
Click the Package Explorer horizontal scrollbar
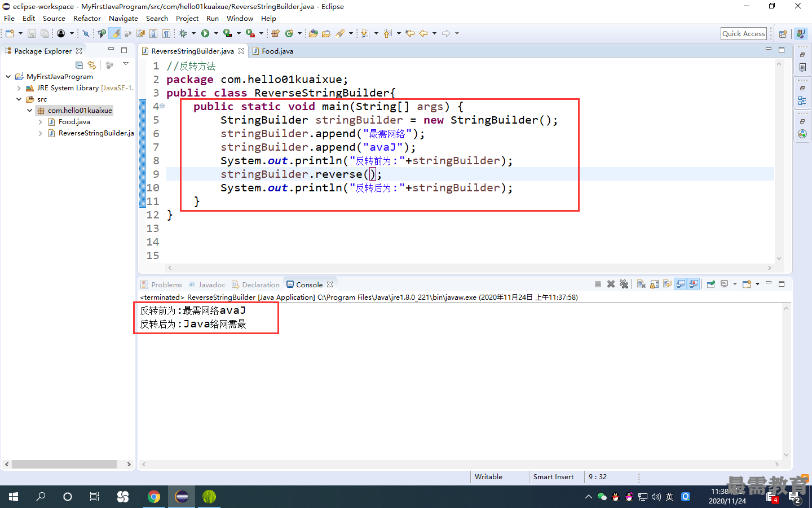click(x=64, y=464)
